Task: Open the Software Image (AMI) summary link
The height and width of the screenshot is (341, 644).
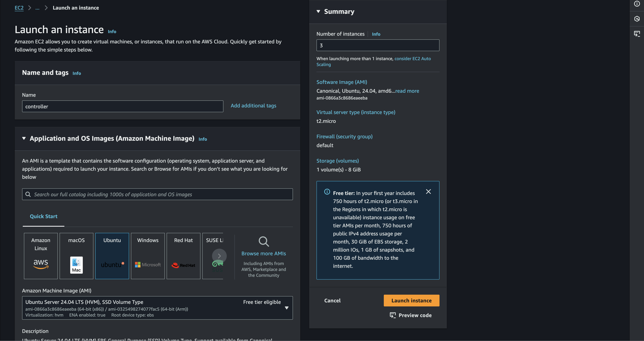Action: pos(342,82)
